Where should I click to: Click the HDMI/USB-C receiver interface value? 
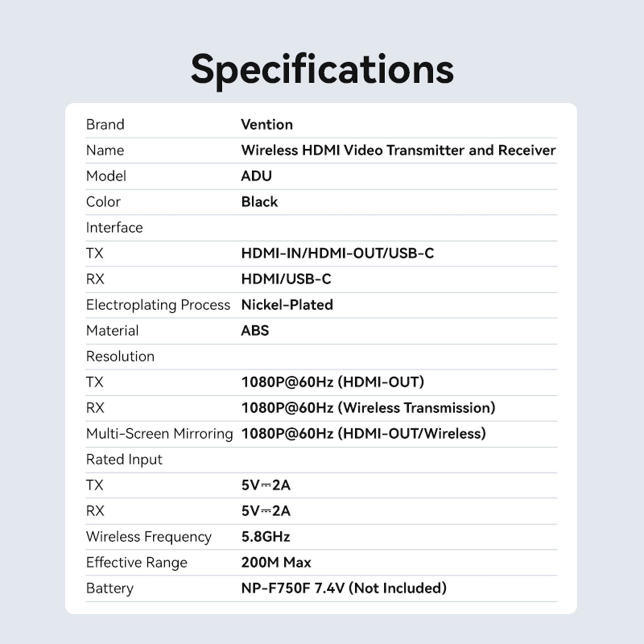(286, 279)
